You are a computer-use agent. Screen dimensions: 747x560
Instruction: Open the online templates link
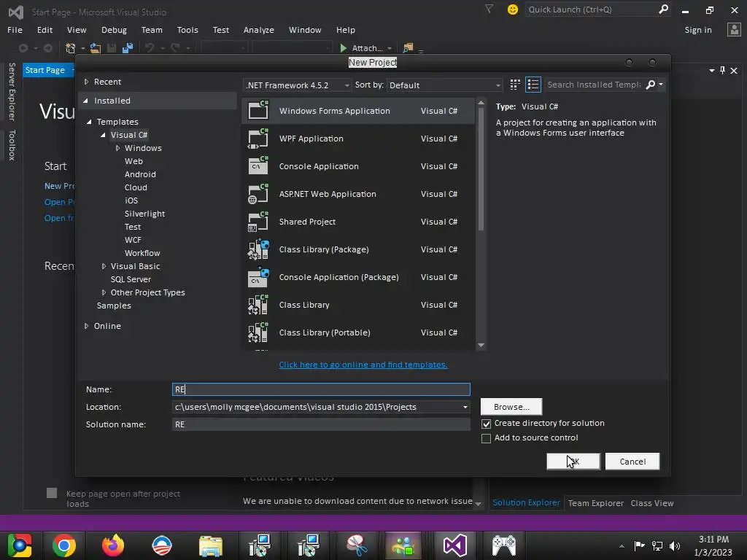(363, 365)
